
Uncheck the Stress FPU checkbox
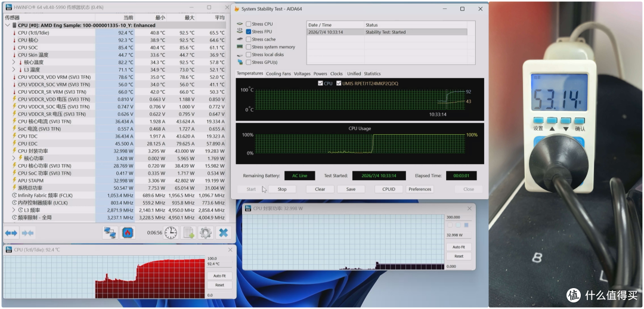click(x=249, y=32)
